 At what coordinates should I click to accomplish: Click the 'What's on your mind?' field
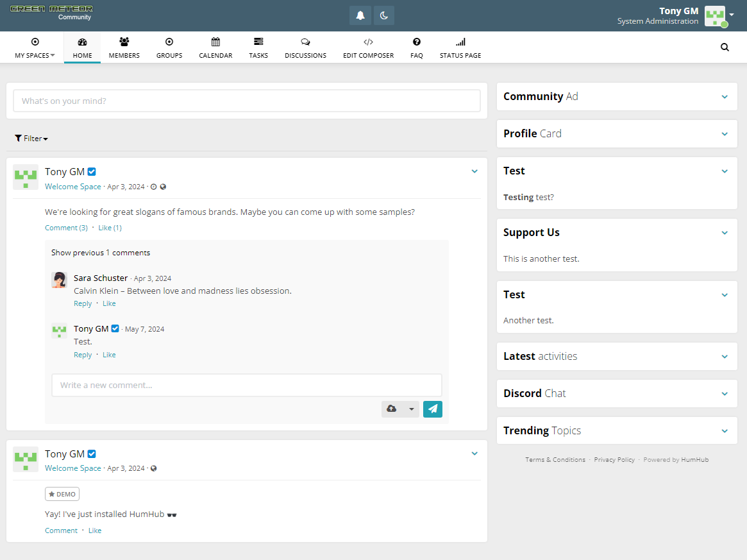247,101
